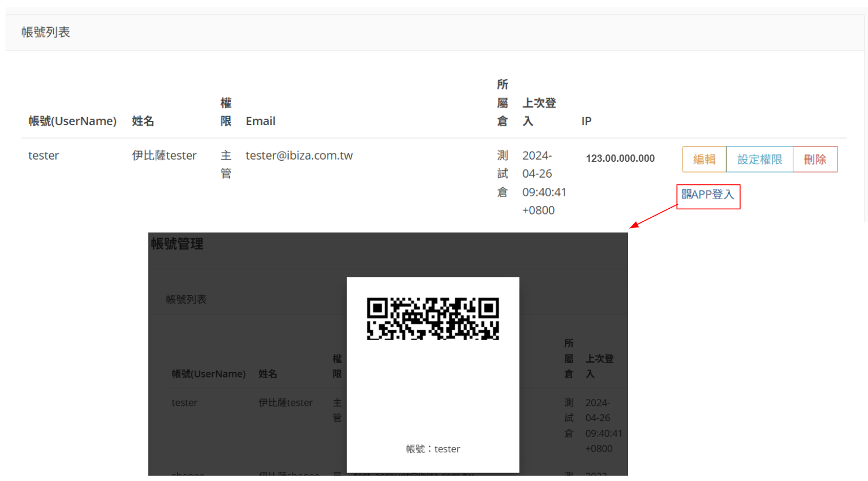
Task: Click the 姓名 column header
Action: click(x=143, y=121)
